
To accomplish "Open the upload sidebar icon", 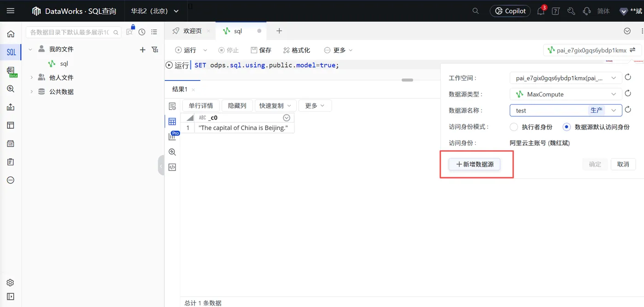I will pyautogui.click(x=11, y=107).
